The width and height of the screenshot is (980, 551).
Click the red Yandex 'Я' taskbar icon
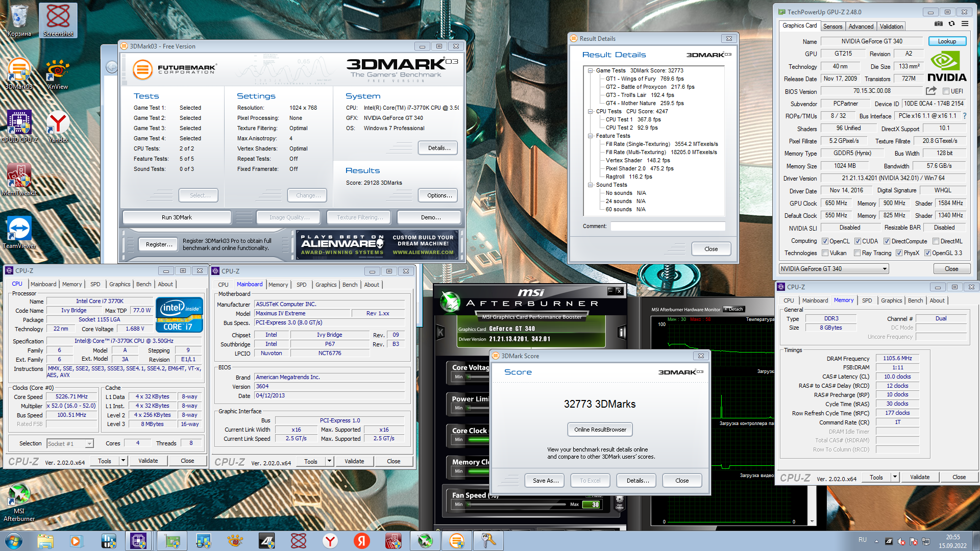pos(362,541)
